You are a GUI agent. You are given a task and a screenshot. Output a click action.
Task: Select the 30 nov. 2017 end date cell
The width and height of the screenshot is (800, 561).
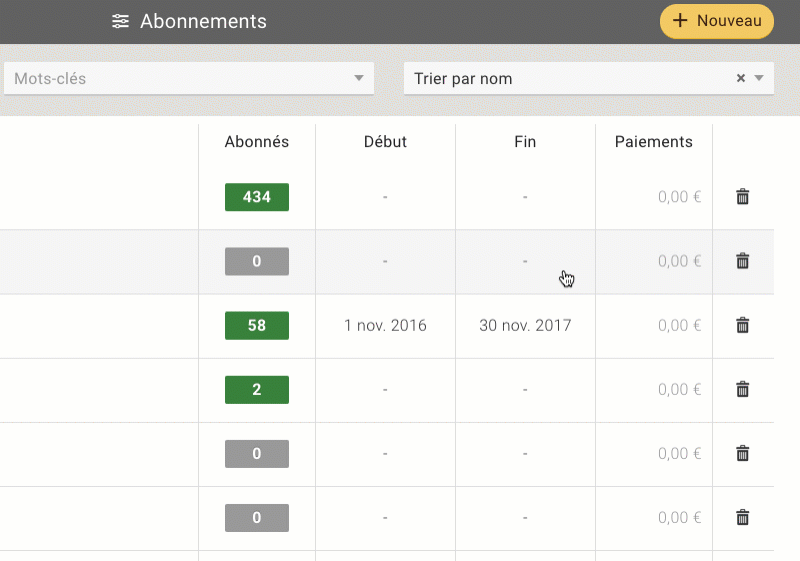[525, 325]
